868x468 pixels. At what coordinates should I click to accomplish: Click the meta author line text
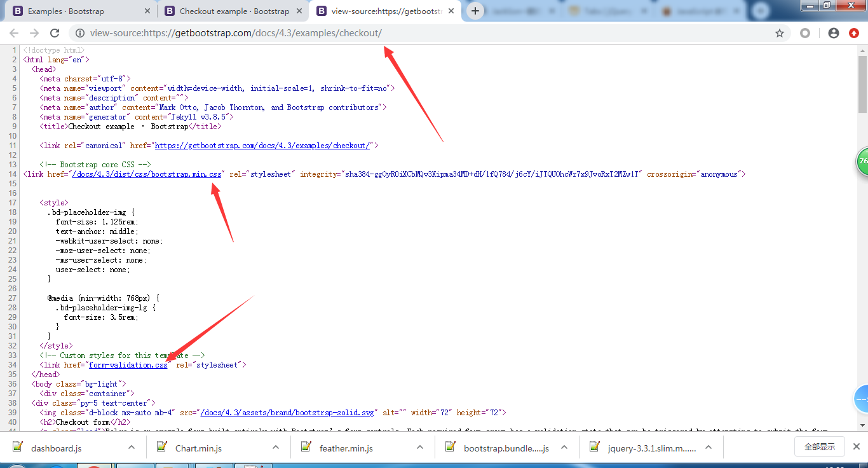point(213,107)
